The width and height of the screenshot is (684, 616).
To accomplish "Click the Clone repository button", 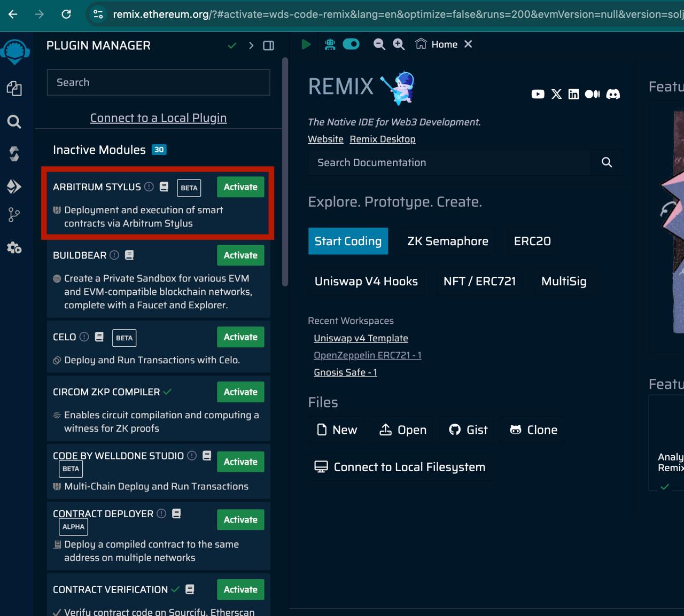I will click(x=533, y=430).
